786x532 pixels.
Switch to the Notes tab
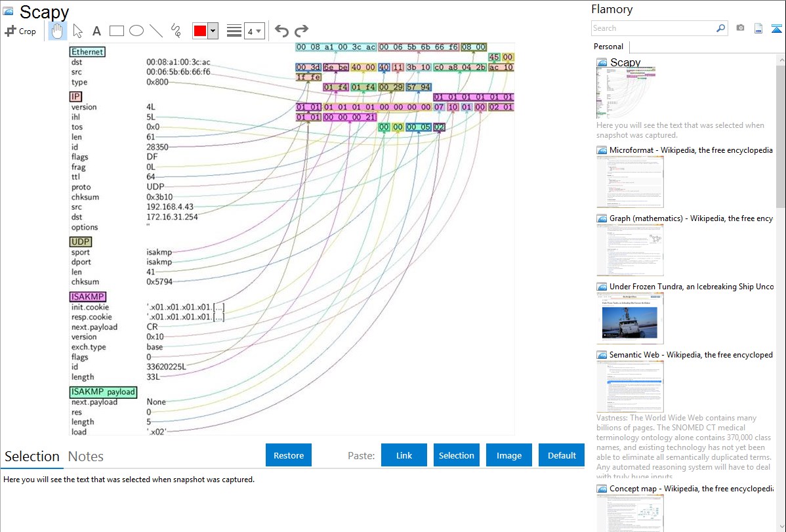pos(86,457)
